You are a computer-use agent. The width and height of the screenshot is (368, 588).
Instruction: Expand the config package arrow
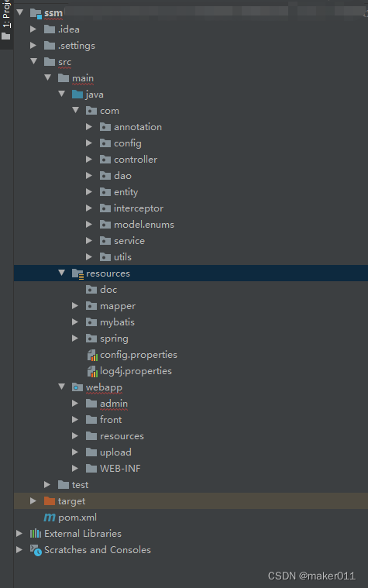89,143
